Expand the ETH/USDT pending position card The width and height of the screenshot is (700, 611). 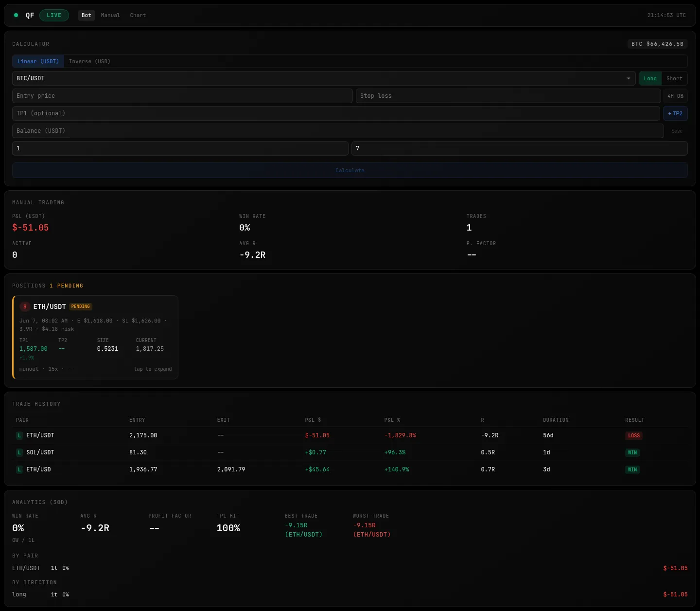click(x=95, y=337)
